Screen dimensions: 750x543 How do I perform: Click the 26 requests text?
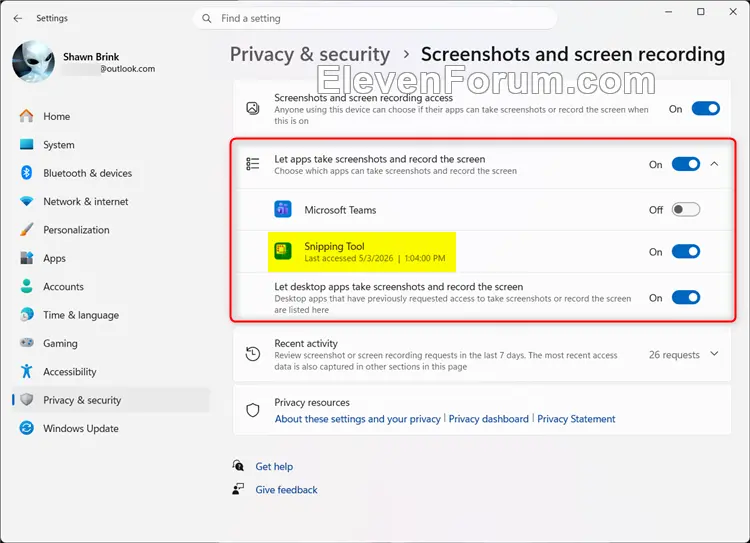[x=674, y=355]
